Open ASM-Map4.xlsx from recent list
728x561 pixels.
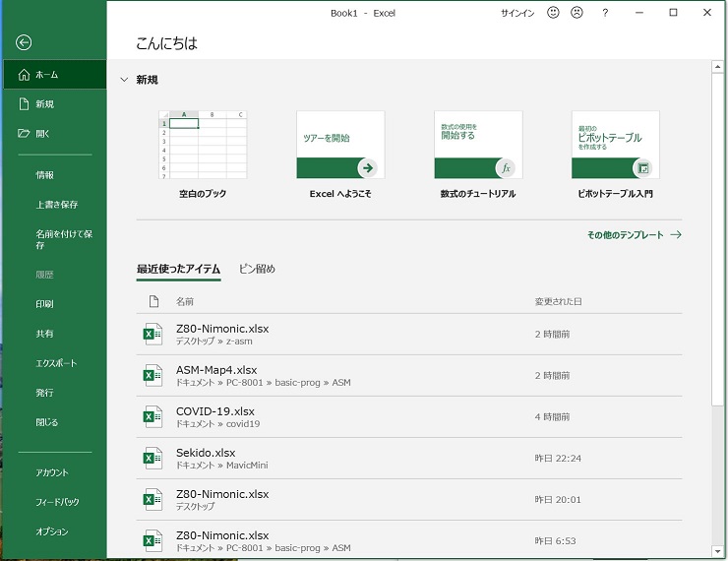pyautogui.click(x=409, y=375)
